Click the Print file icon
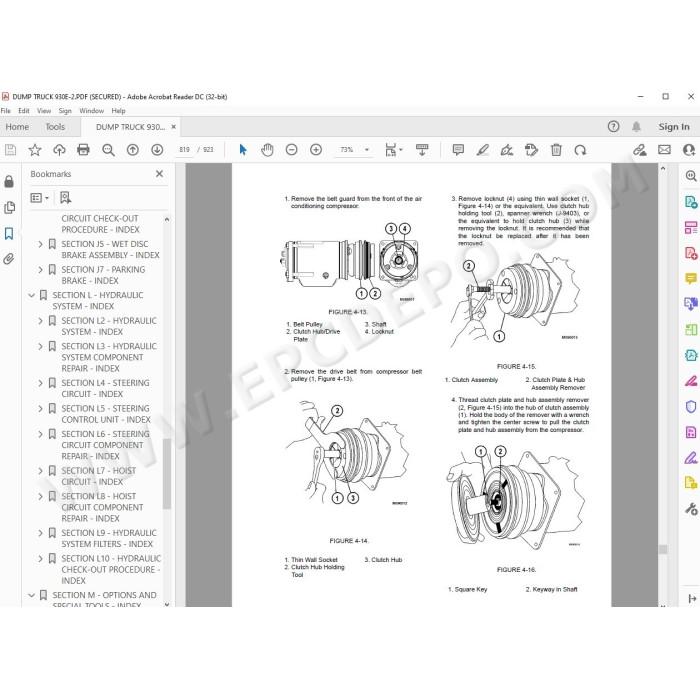This screenshot has height=700, width=700. [x=83, y=150]
